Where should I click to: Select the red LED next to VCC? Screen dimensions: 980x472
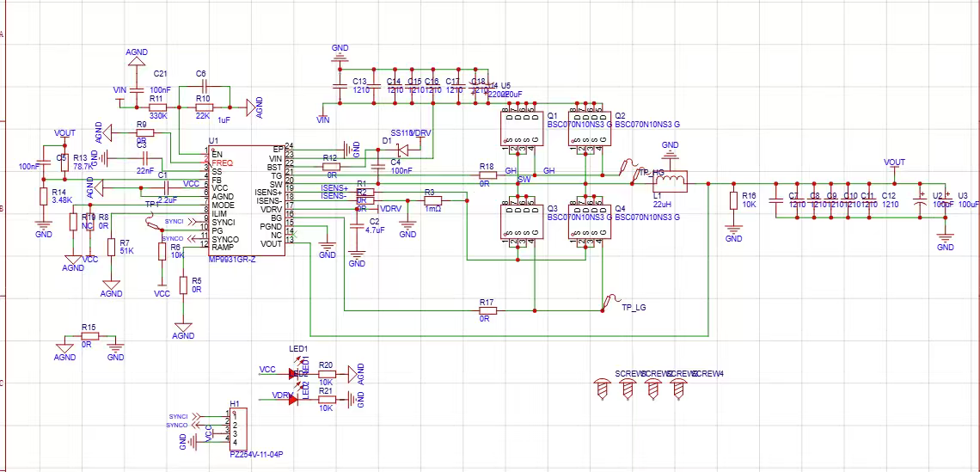(295, 374)
